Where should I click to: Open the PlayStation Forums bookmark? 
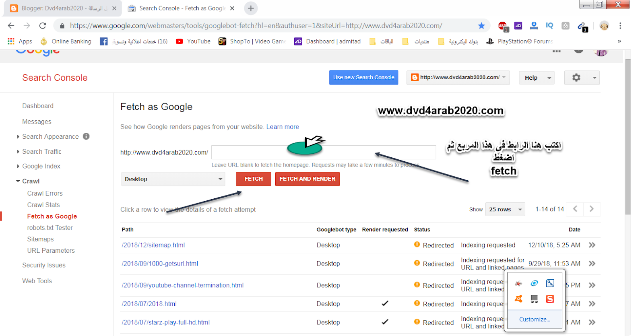(x=520, y=41)
